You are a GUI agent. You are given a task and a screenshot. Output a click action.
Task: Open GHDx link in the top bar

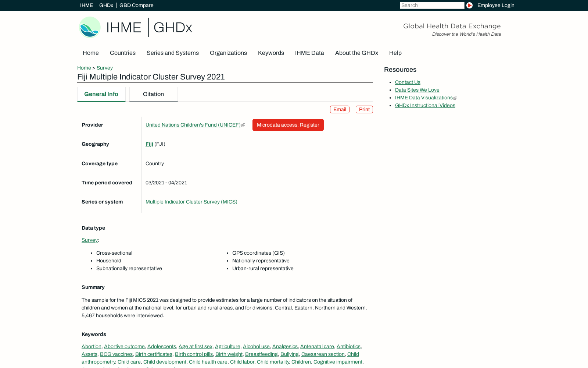[106, 5]
